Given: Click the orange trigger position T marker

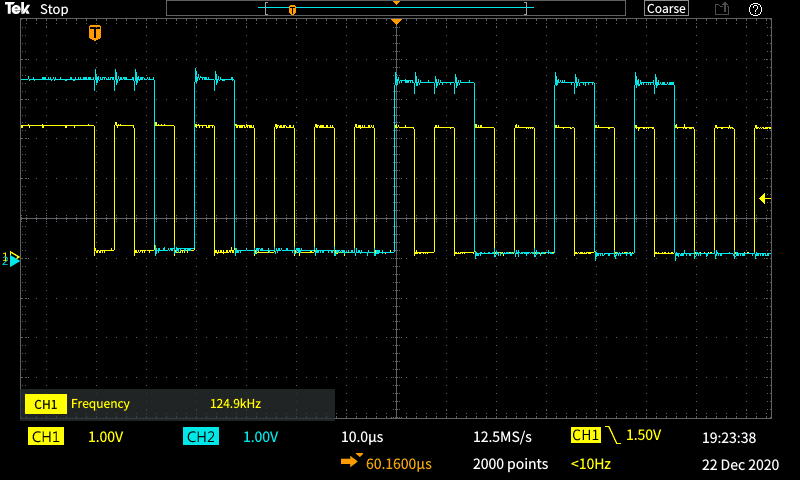Looking at the screenshot, I should (x=95, y=33).
